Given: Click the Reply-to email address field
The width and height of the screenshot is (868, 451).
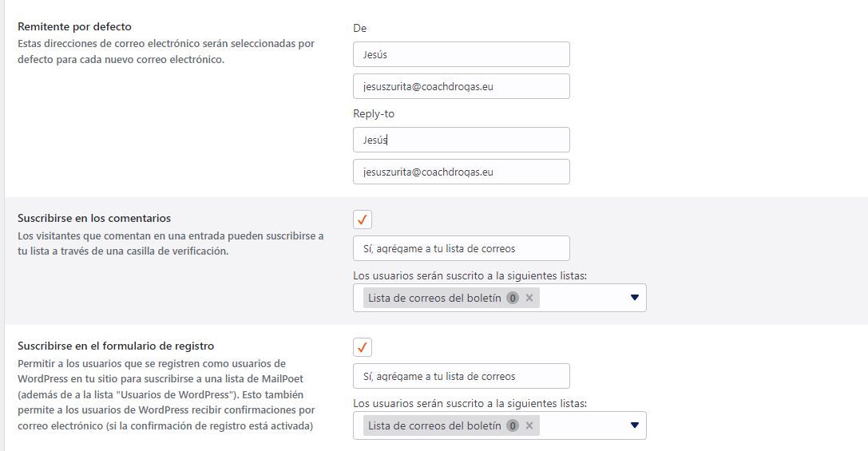Looking at the screenshot, I should [461, 172].
